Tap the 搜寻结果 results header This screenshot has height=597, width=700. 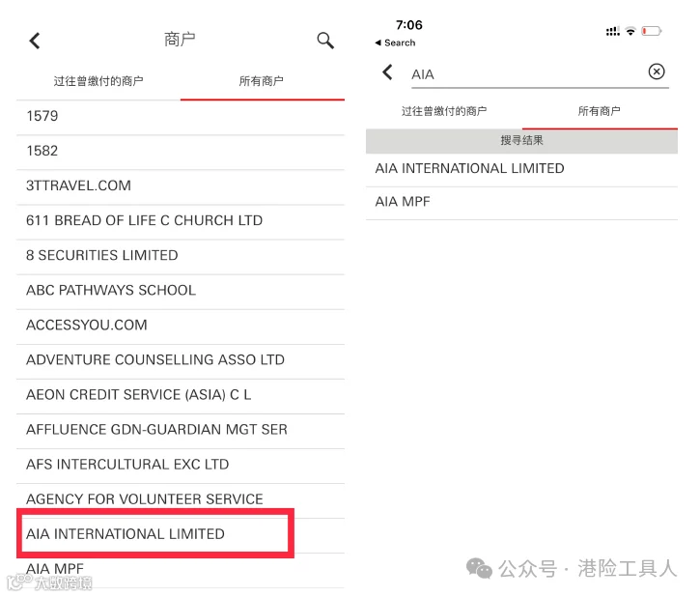point(521,141)
